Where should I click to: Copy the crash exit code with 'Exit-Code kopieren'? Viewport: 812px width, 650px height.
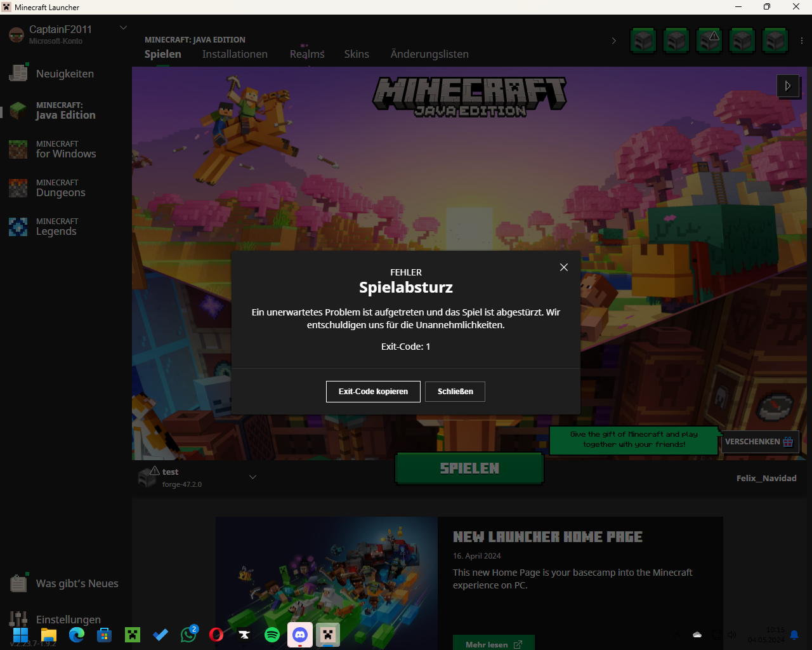[373, 392]
